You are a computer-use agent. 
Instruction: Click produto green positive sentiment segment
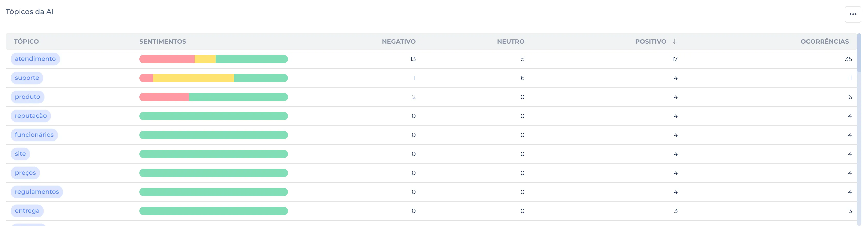[x=238, y=97]
